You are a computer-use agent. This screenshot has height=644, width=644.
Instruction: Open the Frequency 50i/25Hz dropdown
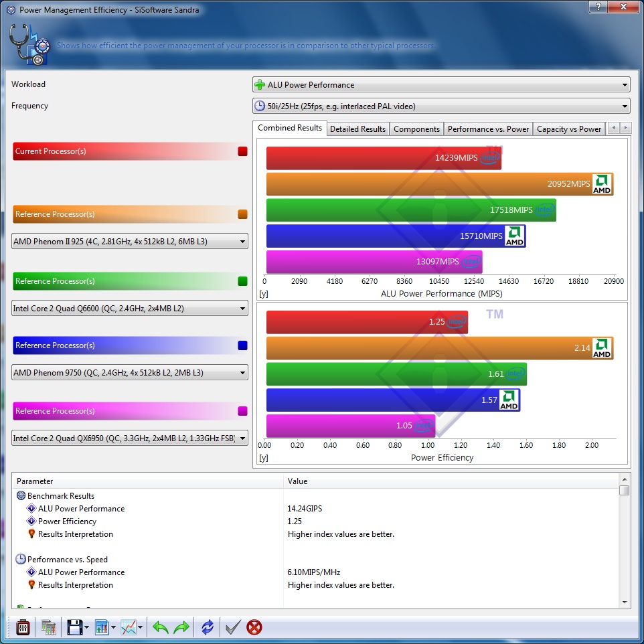441,106
